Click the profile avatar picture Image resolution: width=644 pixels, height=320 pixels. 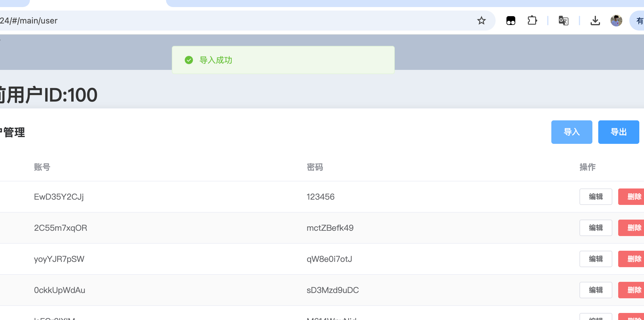(x=616, y=21)
